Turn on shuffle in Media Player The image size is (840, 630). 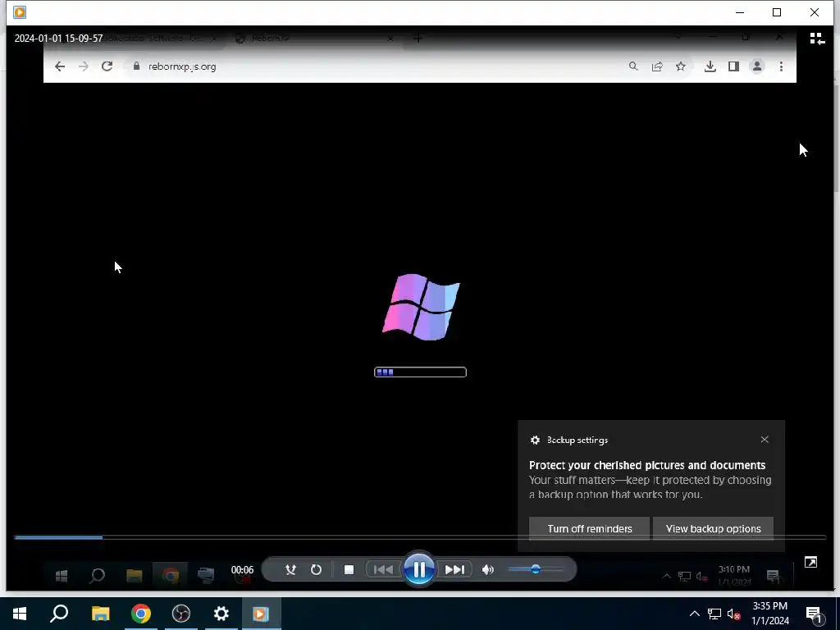pyautogui.click(x=291, y=569)
